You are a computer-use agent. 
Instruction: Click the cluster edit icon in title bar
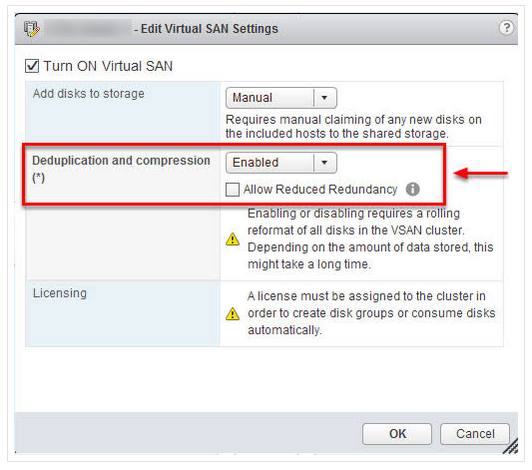pyautogui.click(x=32, y=29)
